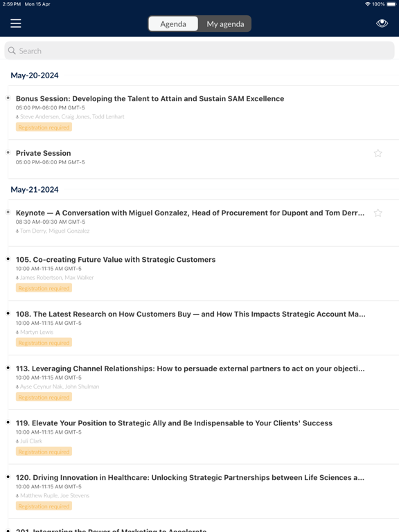
Task: Switch to the My agenda tab
Action: 225,24
